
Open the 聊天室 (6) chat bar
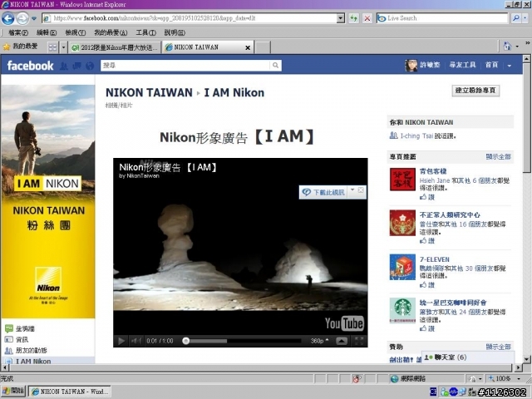click(468, 357)
